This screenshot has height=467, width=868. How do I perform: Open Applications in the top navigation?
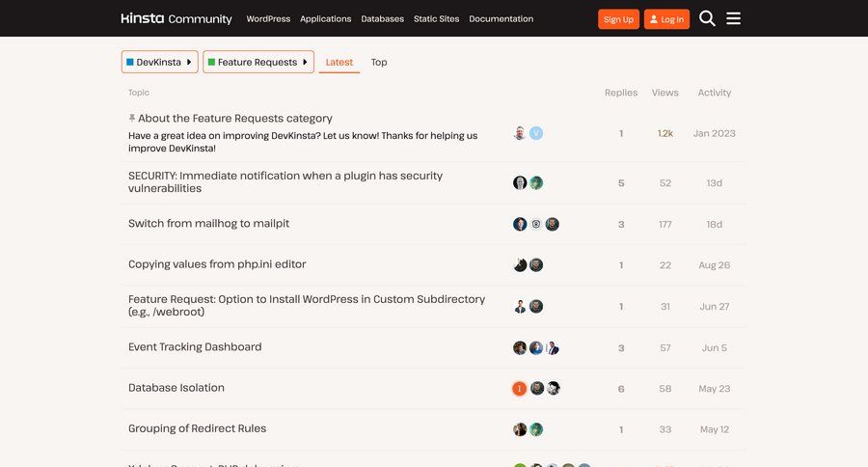coord(326,19)
